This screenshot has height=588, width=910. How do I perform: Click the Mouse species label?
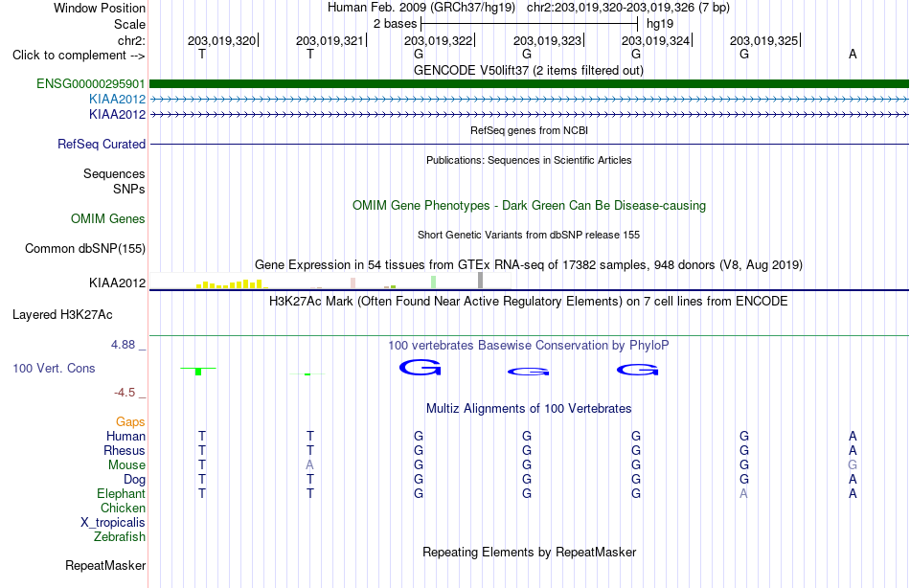point(126,465)
